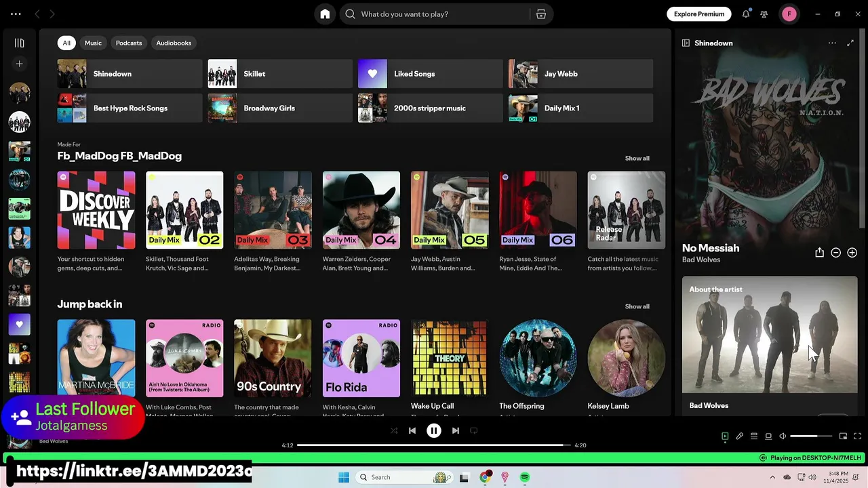Expand the now playing panel fullscreen arrows
The image size is (868, 488).
(x=850, y=43)
